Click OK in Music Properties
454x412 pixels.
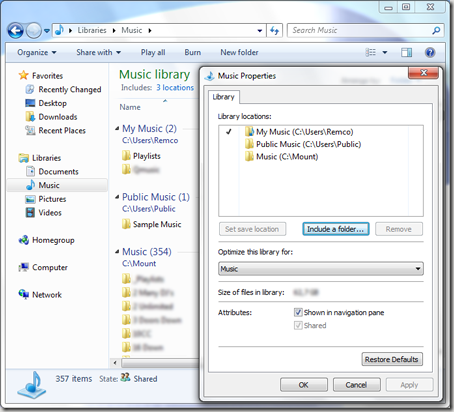point(303,385)
